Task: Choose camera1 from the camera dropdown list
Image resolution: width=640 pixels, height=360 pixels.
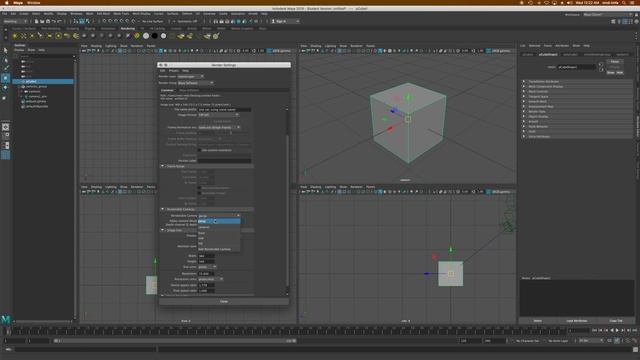Action: click(219, 227)
